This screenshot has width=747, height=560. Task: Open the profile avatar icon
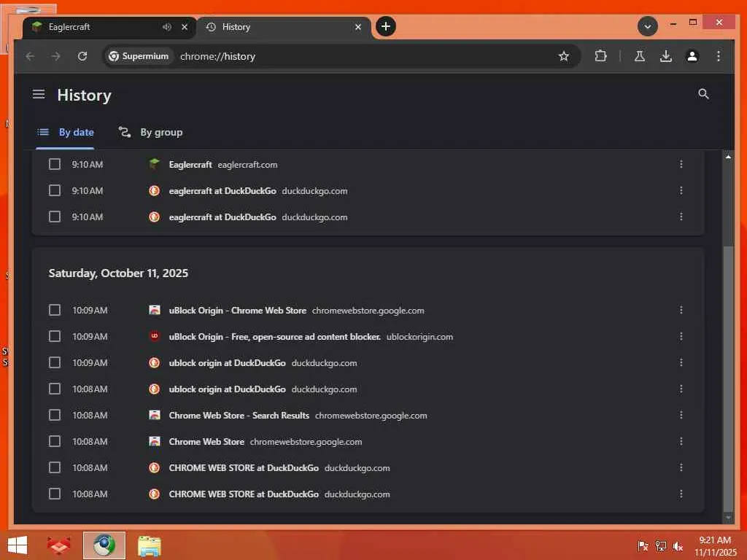(692, 56)
